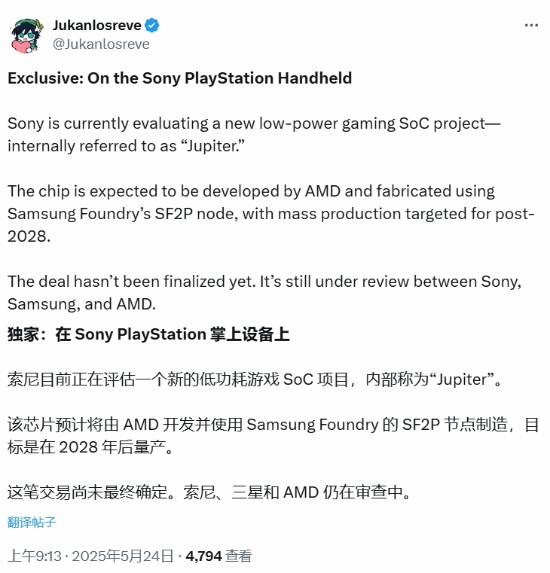Click the bold English headline about PlayStation Handheld
Viewport: 550px width, 573px height.
180,78
